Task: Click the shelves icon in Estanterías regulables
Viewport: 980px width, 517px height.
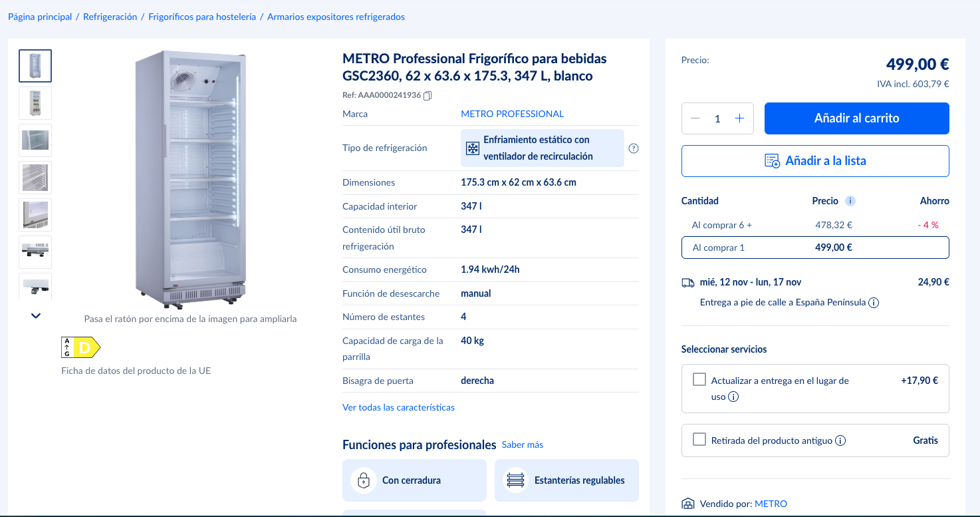Action: 515,480
